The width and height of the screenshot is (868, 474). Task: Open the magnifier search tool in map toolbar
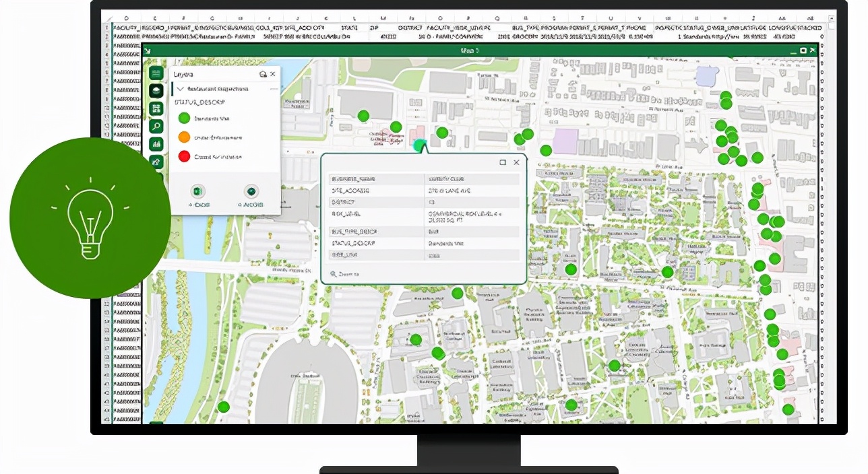156,126
